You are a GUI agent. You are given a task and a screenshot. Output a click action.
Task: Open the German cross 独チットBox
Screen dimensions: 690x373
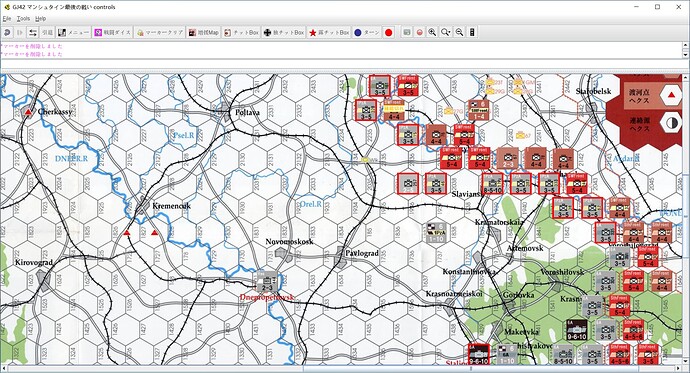click(x=284, y=33)
